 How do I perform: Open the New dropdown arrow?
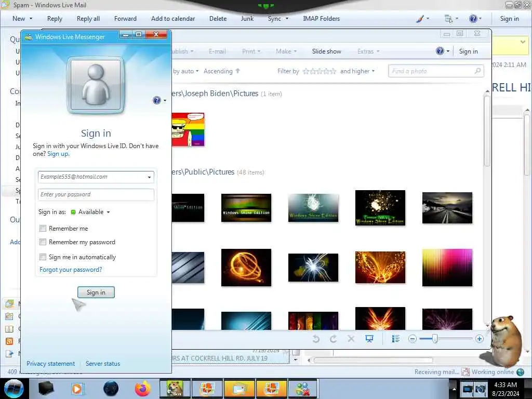tap(31, 19)
